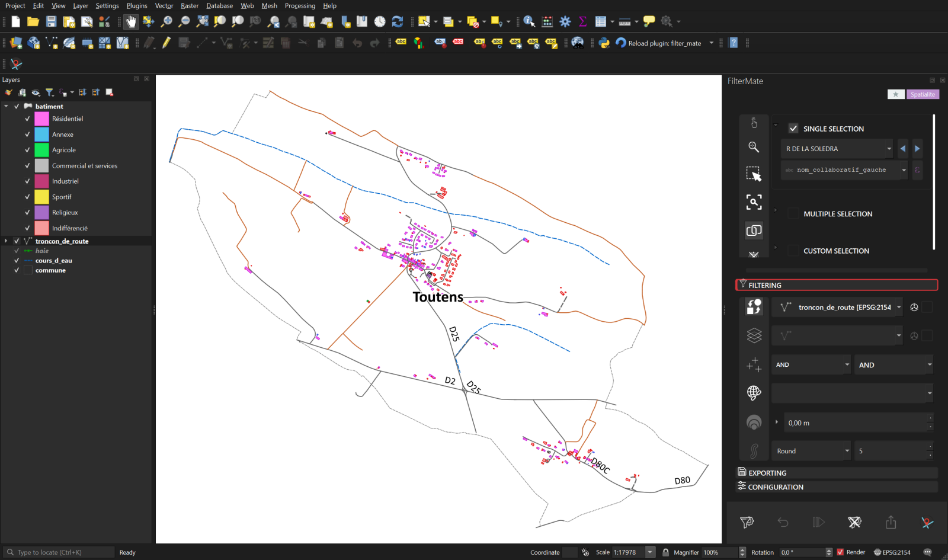The image size is (948, 560).
Task: Click the Religieux purple color swatch
Action: (41, 212)
